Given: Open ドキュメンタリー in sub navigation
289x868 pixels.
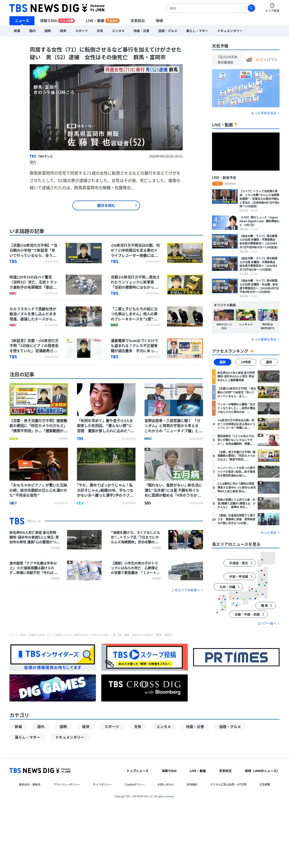Looking at the screenshot, I should tap(230, 31).
